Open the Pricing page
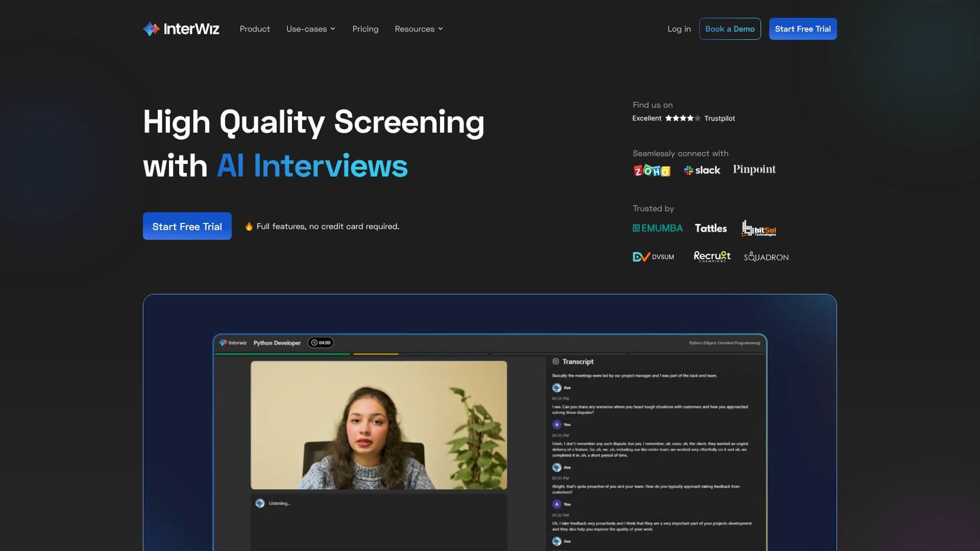Image resolution: width=980 pixels, height=551 pixels. [x=365, y=29]
